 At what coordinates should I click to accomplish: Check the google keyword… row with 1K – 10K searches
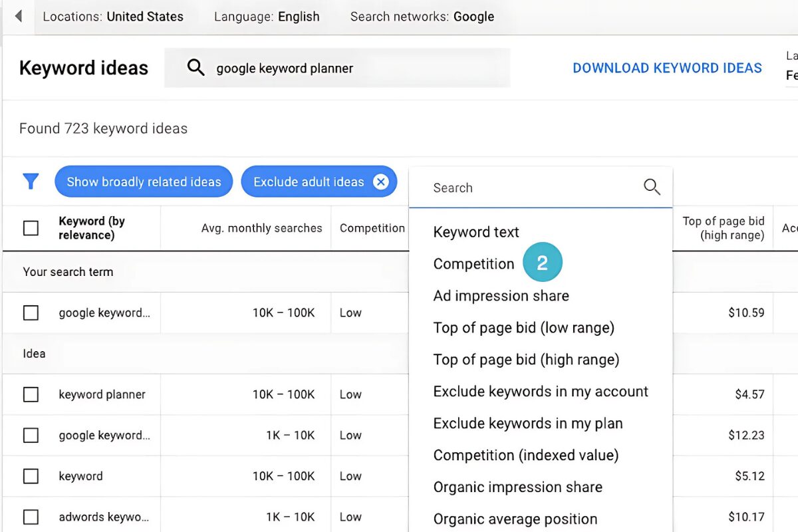pos(31,436)
